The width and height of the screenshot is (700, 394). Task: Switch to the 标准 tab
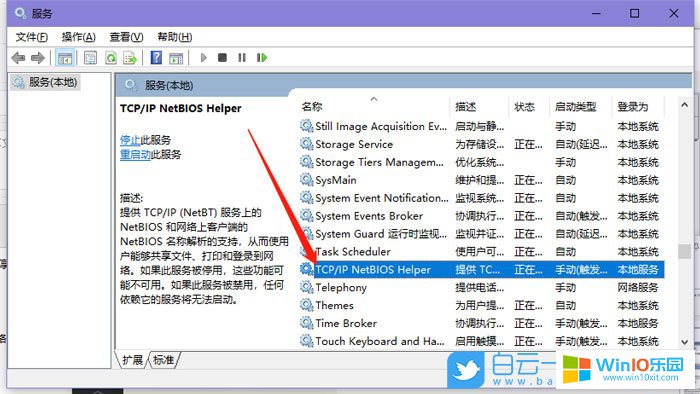(x=163, y=360)
